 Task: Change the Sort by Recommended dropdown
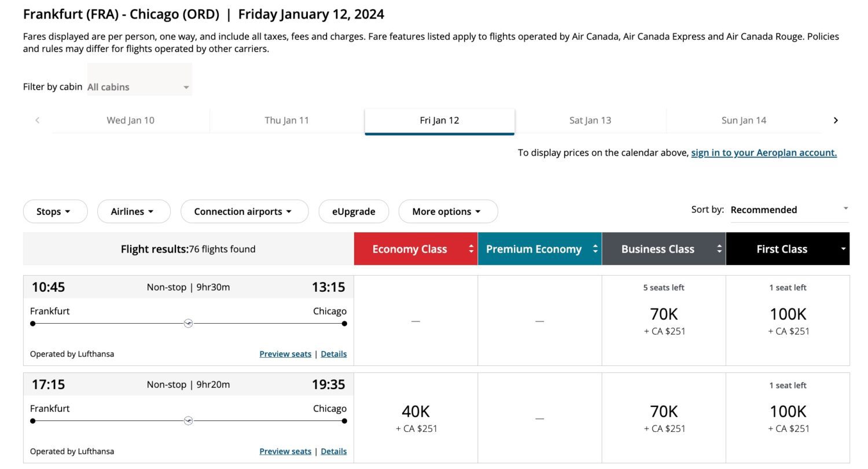tap(789, 210)
